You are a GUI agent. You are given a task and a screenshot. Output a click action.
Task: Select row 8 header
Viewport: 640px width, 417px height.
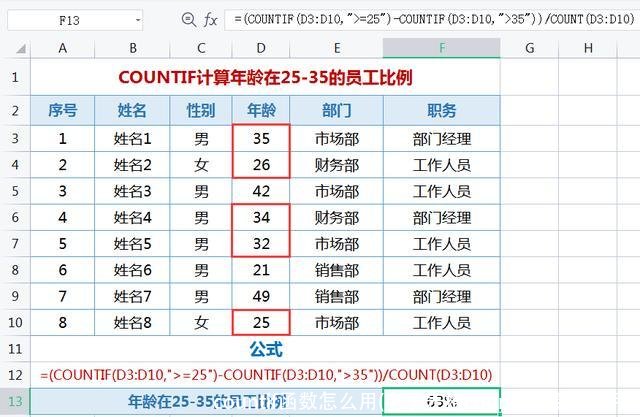tap(15, 270)
